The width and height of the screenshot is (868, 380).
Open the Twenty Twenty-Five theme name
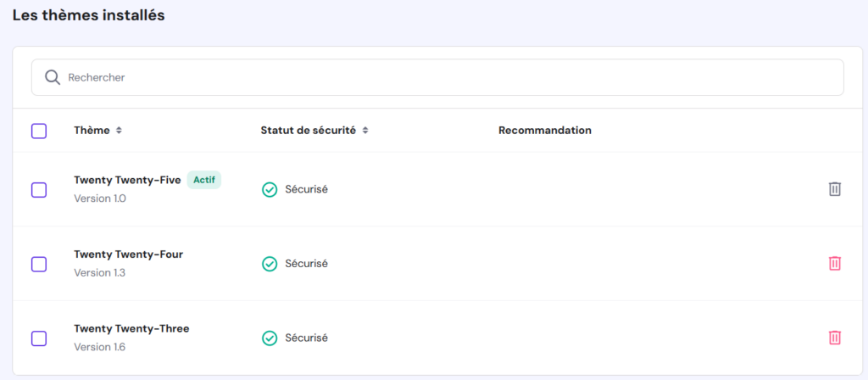127,180
